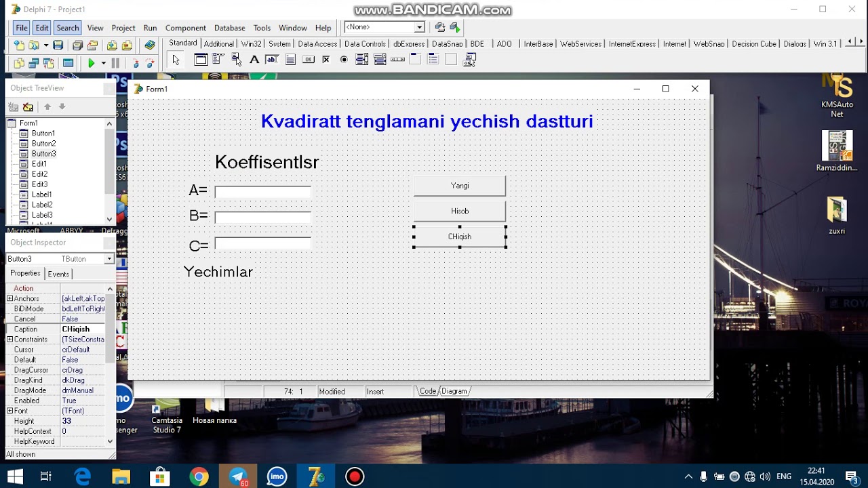The width and height of the screenshot is (868, 488).
Task: Expand the Constraints property
Action: point(9,339)
